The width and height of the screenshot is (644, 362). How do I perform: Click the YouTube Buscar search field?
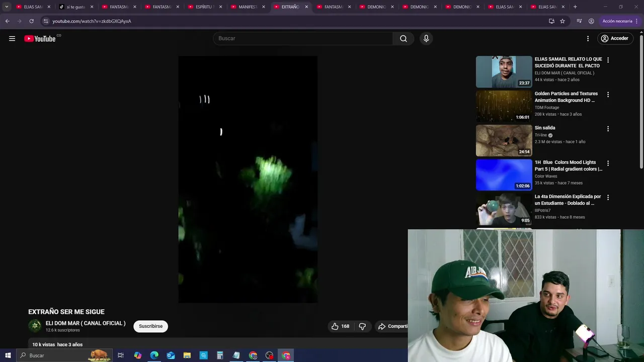[303, 39]
